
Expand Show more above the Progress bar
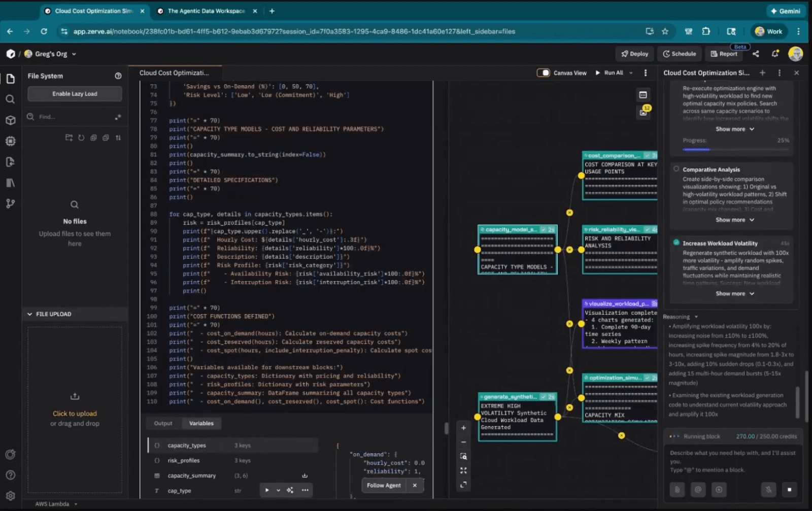[x=735, y=129]
